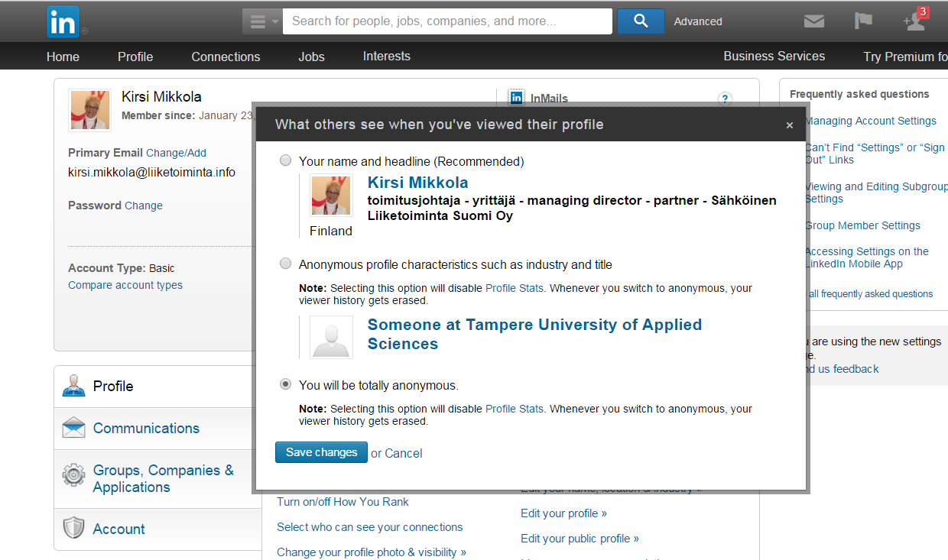Open Compare account types link
The image size is (948, 560).
[x=125, y=285]
